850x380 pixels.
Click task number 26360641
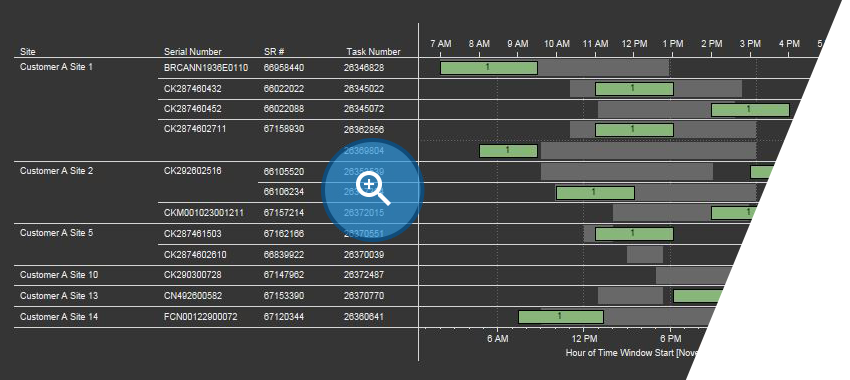pyautogui.click(x=364, y=317)
